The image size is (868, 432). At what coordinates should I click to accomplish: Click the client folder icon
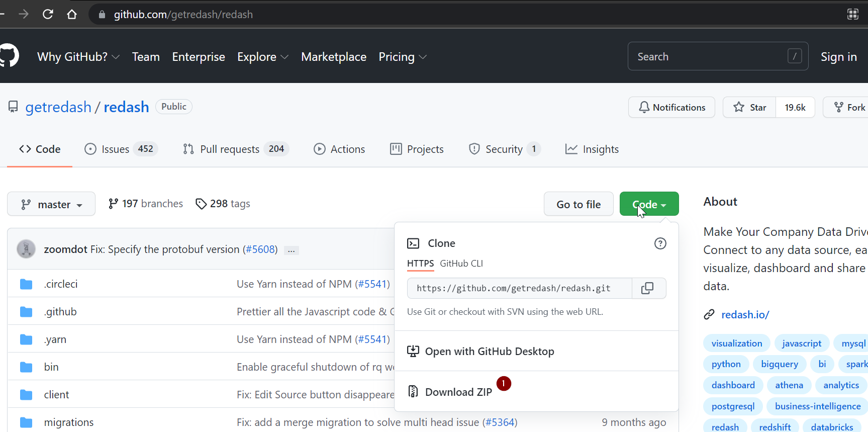[x=26, y=395]
